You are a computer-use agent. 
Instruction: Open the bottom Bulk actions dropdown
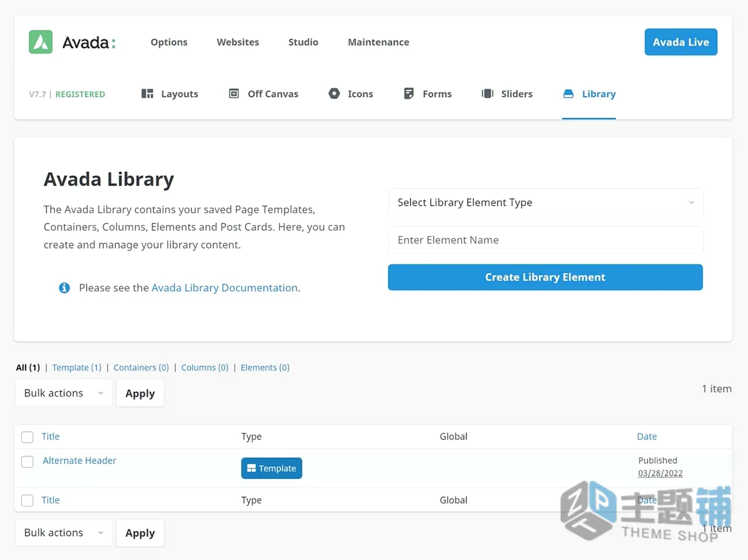64,533
